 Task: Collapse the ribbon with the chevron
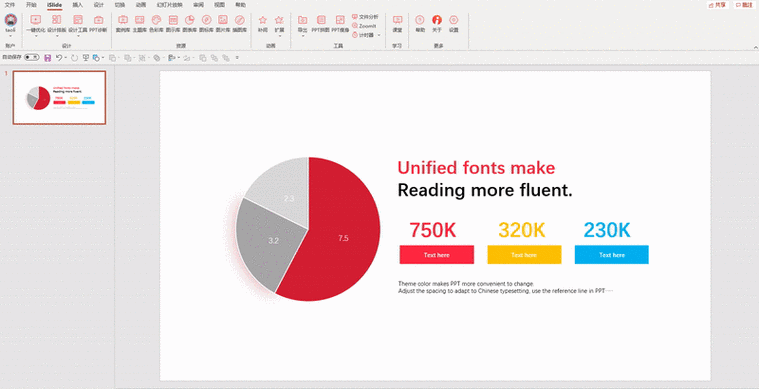[755, 47]
